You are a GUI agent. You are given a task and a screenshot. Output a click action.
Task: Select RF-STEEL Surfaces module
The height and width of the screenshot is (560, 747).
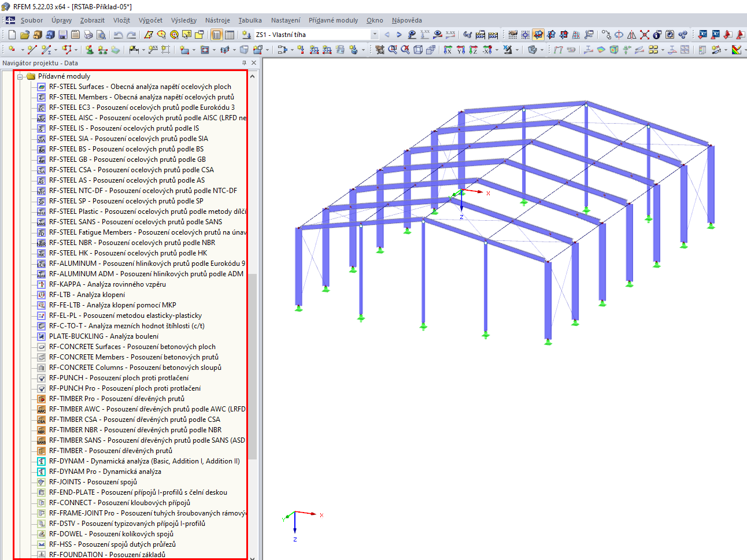(140, 87)
